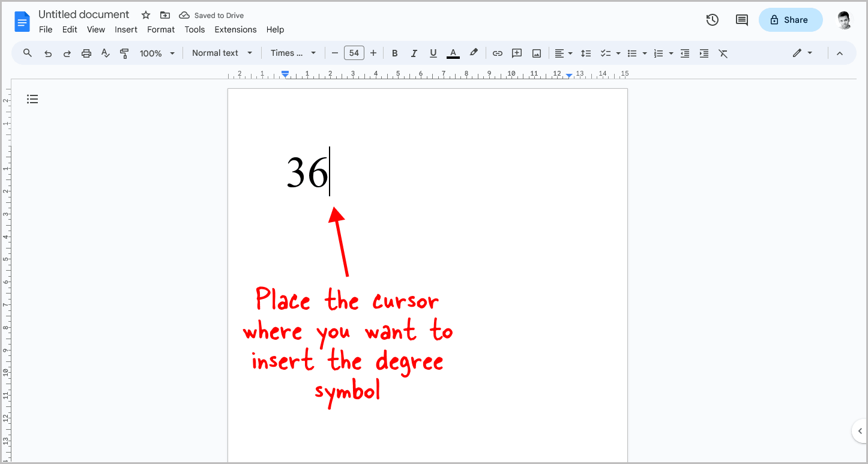Open the spelling and grammar check icon
The image size is (868, 464).
pos(106,53)
